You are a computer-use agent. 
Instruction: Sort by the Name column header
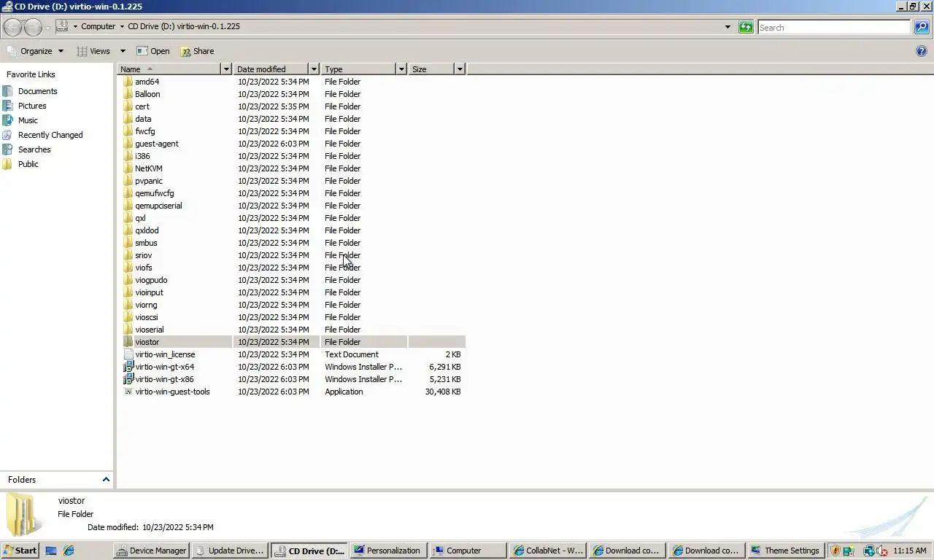point(169,69)
